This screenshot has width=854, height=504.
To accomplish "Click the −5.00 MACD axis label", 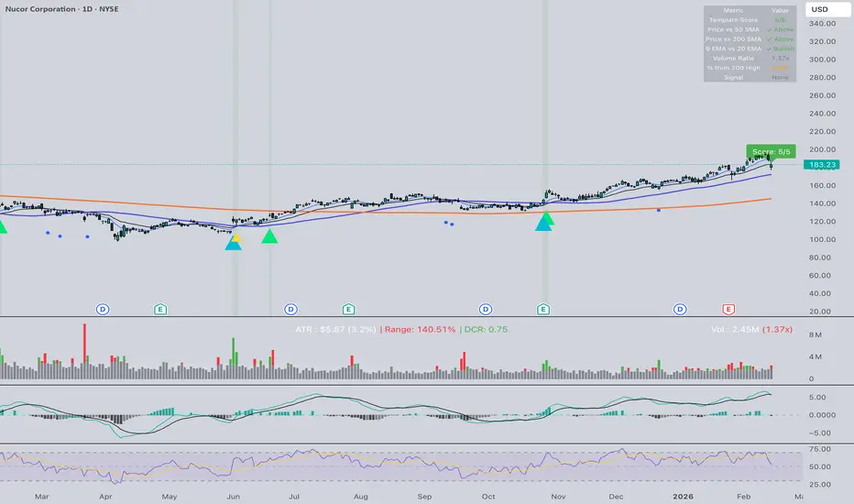I will click(820, 433).
